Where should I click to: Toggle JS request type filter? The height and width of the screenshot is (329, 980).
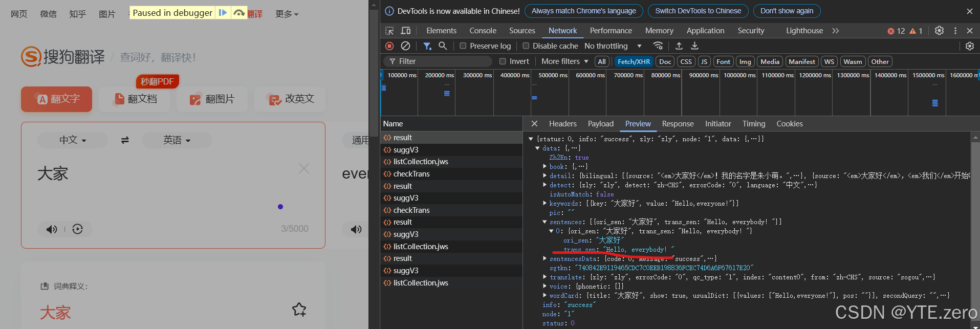click(704, 61)
